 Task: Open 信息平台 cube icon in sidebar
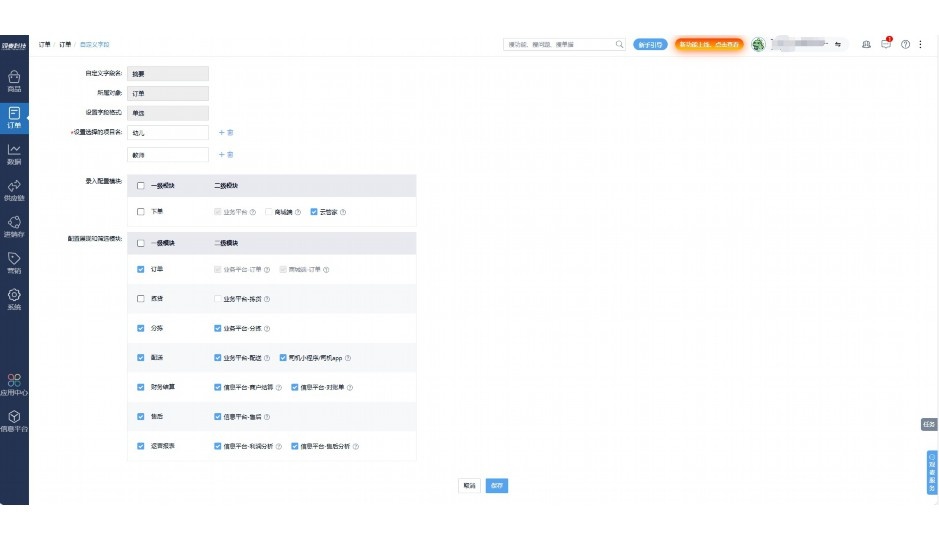coord(14,420)
